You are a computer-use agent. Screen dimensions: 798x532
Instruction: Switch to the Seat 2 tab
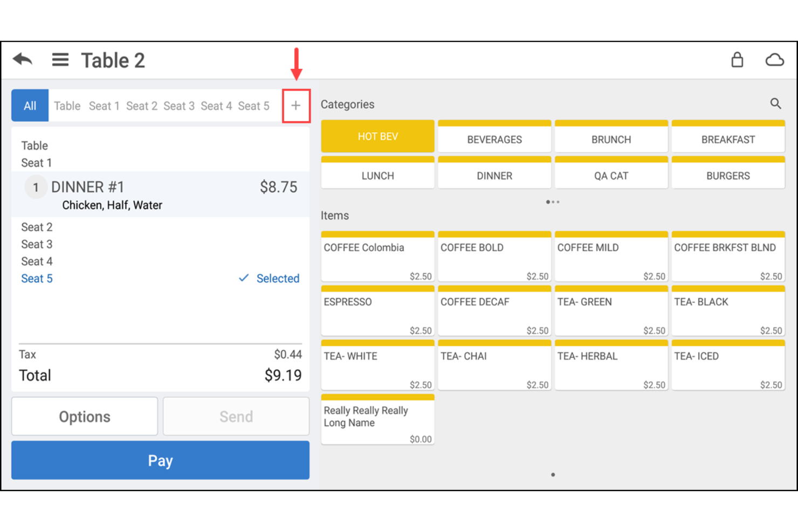tap(142, 106)
